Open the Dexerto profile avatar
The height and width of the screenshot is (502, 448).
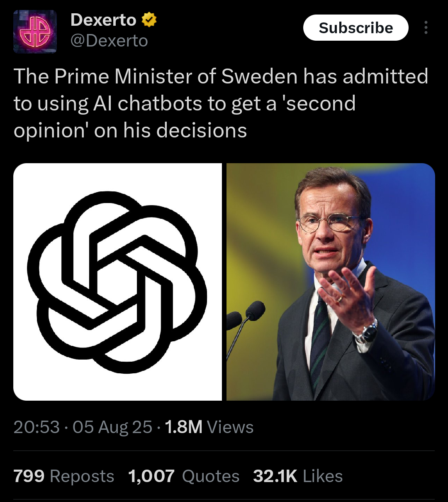(x=35, y=32)
